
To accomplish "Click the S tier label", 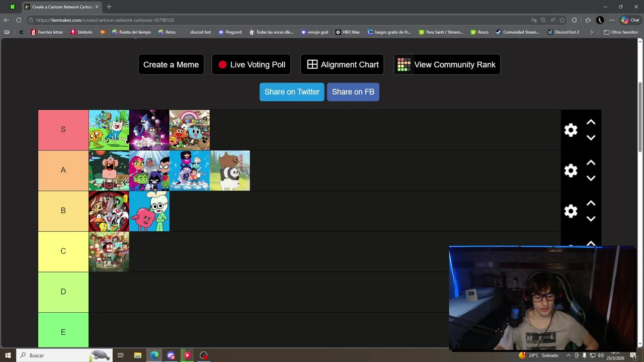I will tap(63, 130).
